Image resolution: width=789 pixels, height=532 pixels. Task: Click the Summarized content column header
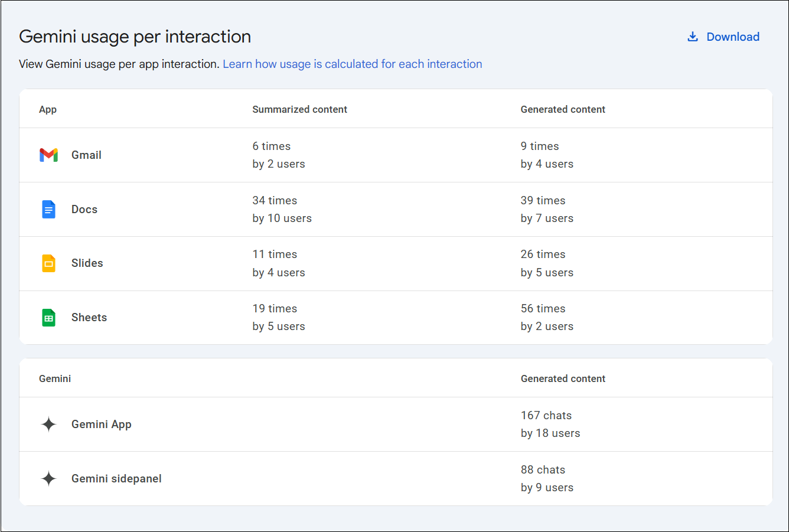click(x=299, y=109)
